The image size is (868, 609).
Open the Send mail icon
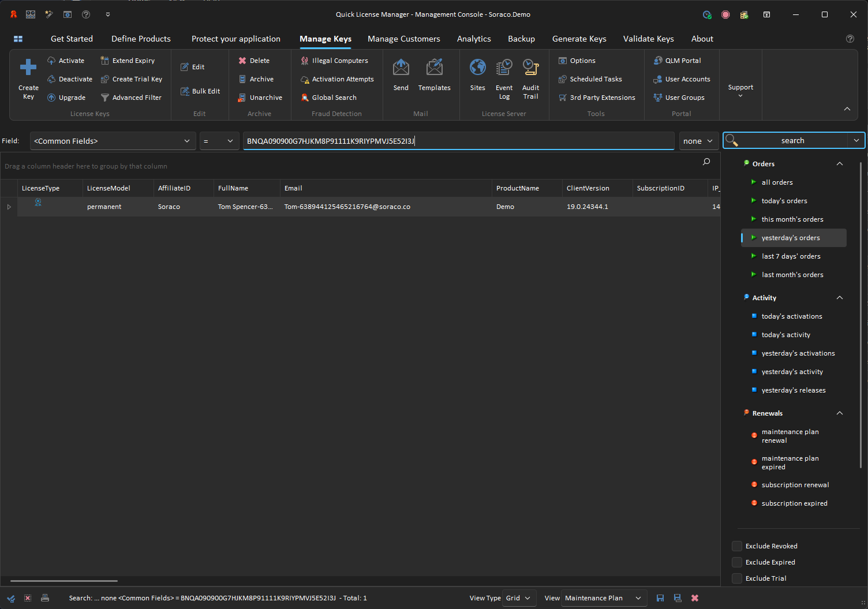pos(401,68)
